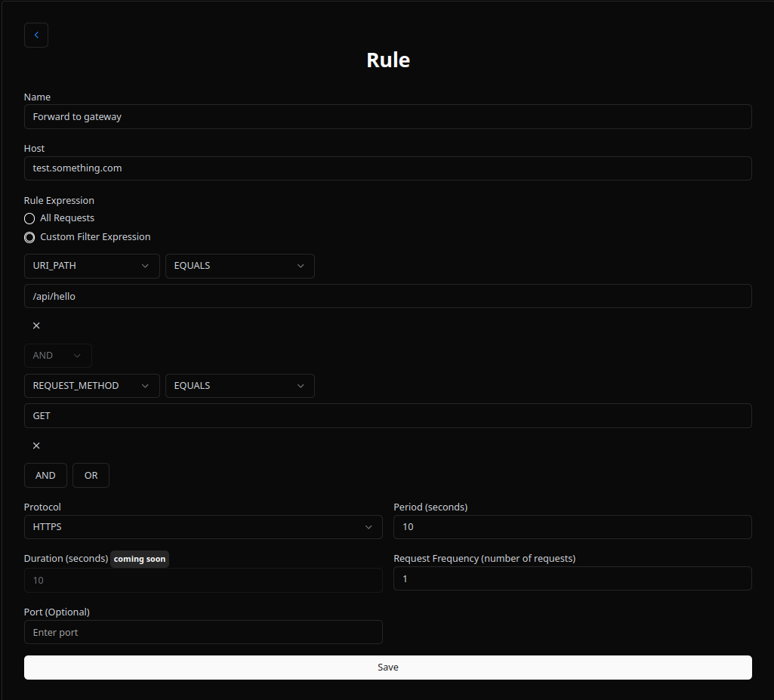Focus the Host field test.something.com
The image size is (774, 700).
click(x=387, y=168)
